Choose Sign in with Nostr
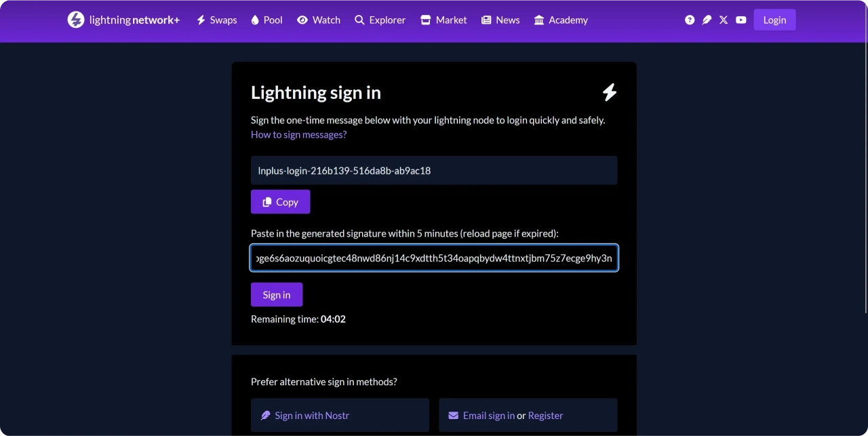Image resolution: width=868 pixels, height=436 pixels. [x=311, y=415]
